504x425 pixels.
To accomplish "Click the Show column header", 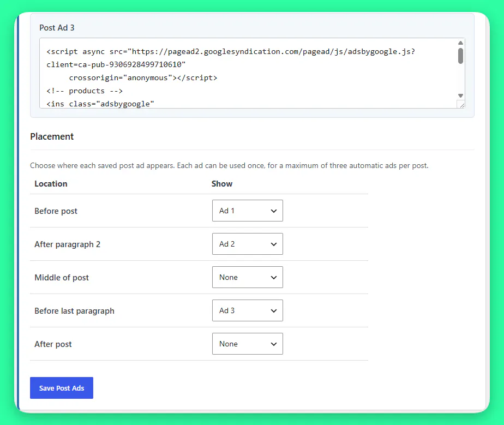I will pyautogui.click(x=222, y=184).
